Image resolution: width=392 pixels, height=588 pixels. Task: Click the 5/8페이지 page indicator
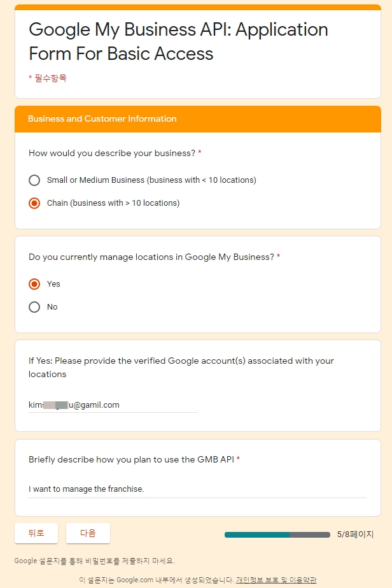(355, 534)
